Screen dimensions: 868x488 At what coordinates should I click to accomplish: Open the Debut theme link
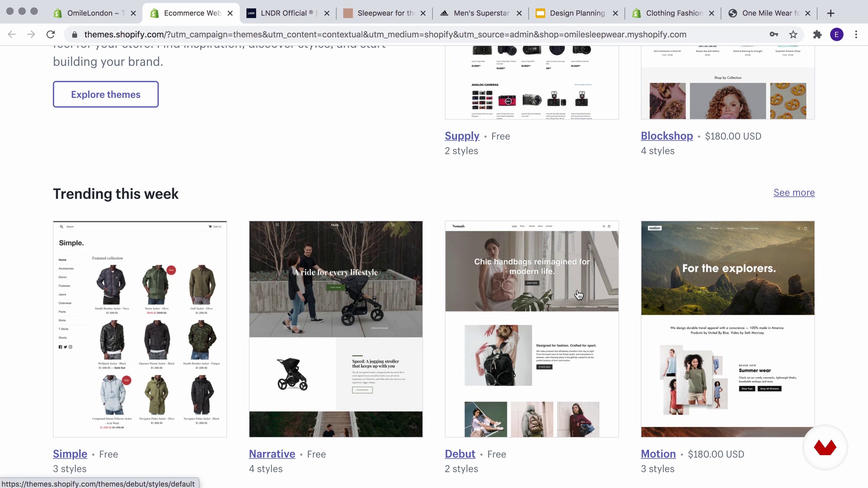pyautogui.click(x=460, y=454)
